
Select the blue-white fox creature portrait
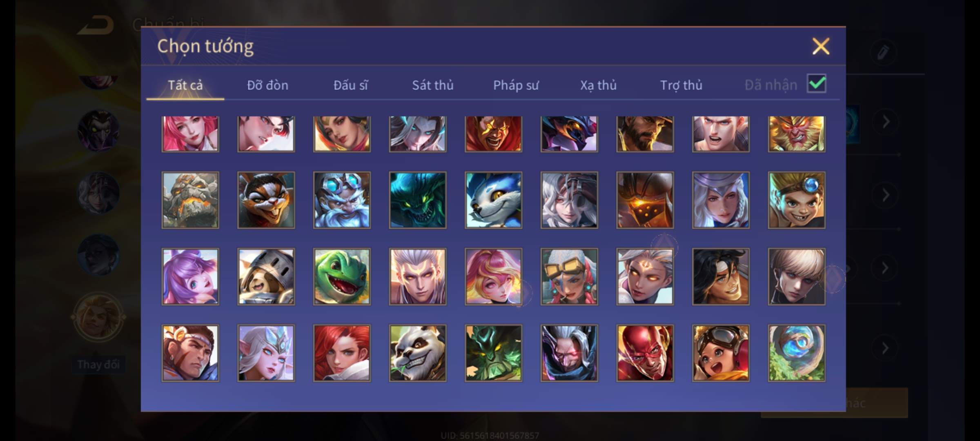coord(493,200)
